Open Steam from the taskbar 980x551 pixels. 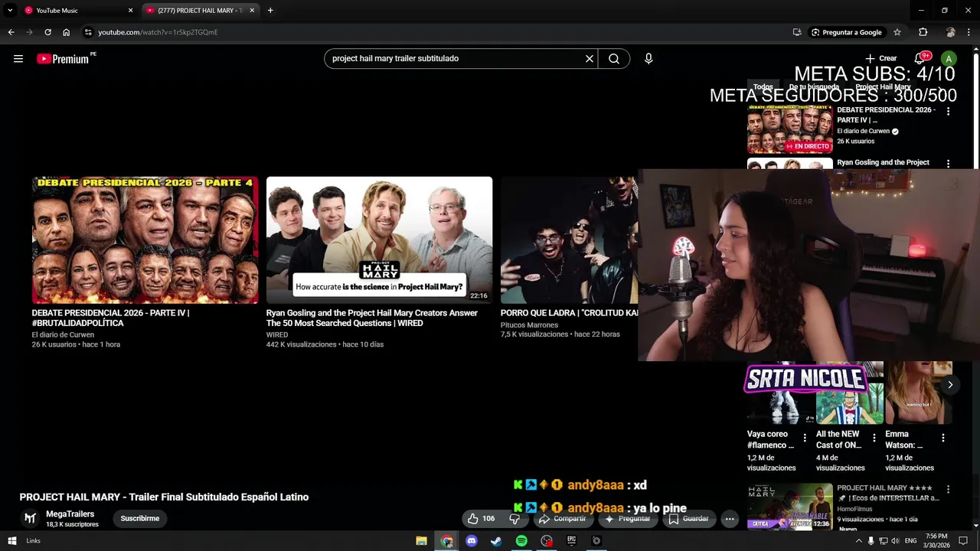click(496, 541)
